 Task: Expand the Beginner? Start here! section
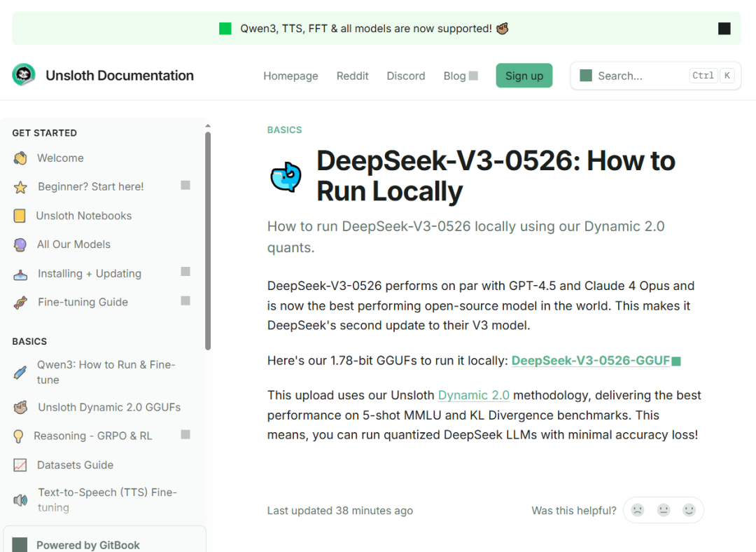click(185, 186)
